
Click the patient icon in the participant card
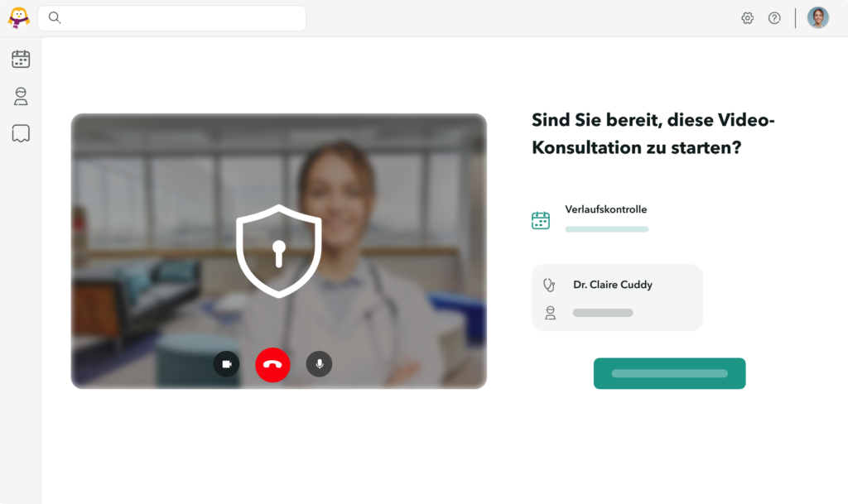click(550, 313)
